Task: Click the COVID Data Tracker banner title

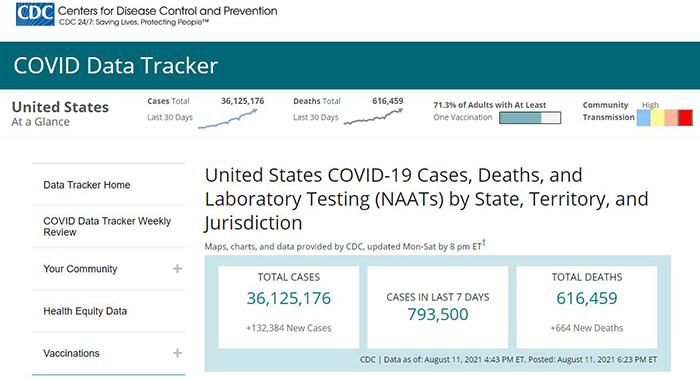Action: [116, 66]
